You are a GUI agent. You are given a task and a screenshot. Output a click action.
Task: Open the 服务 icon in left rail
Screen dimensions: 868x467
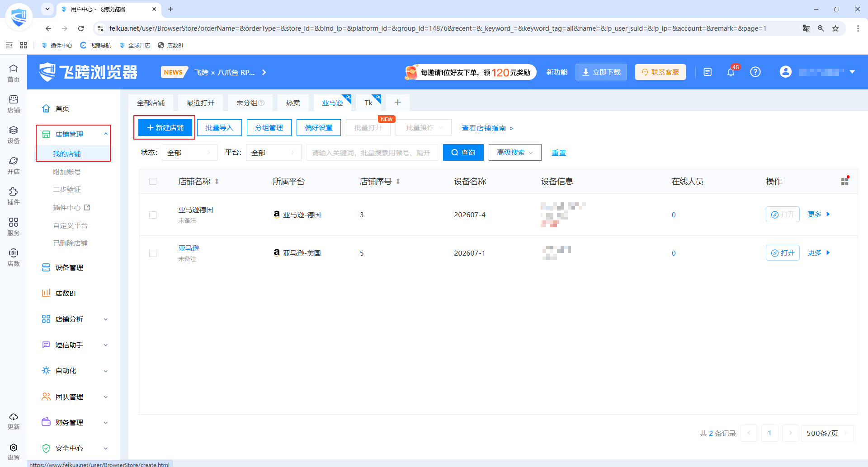(14, 226)
